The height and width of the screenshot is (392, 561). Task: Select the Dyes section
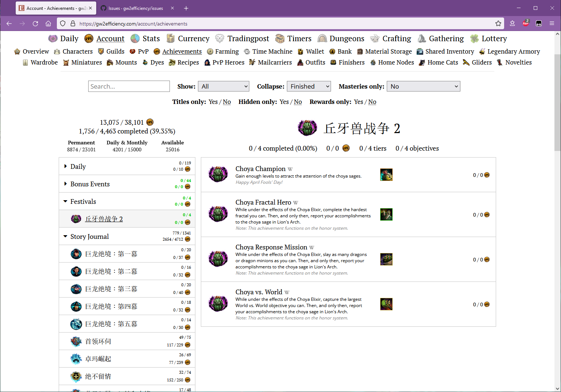click(x=157, y=62)
